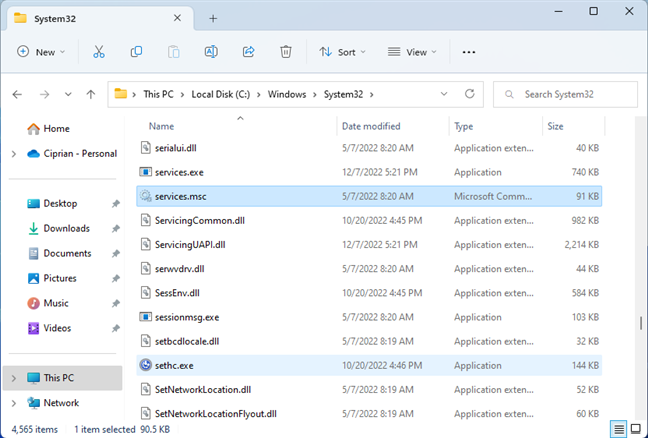
Task: Go forward with the right arrow
Action: [44, 95]
